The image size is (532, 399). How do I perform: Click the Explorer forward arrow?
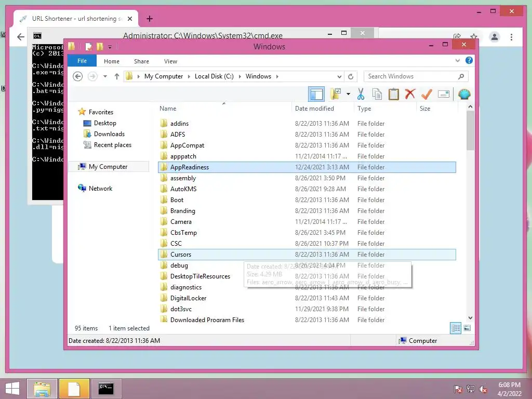[92, 76]
